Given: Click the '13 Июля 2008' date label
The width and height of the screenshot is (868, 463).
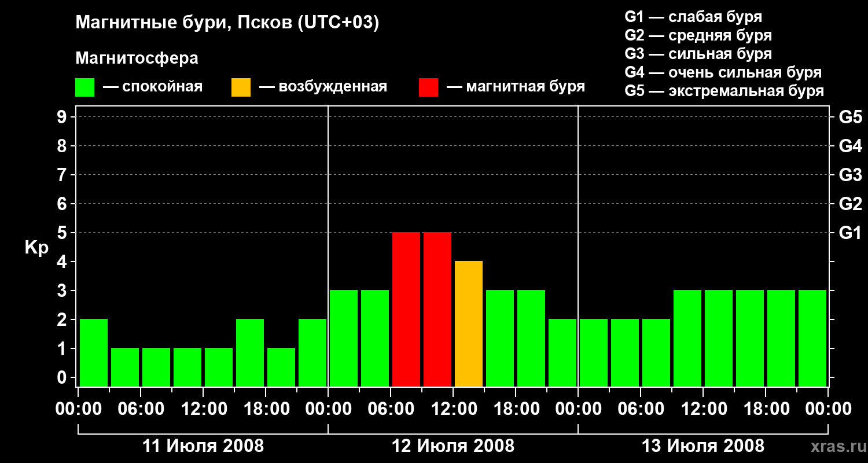Looking at the screenshot, I should click(703, 446).
